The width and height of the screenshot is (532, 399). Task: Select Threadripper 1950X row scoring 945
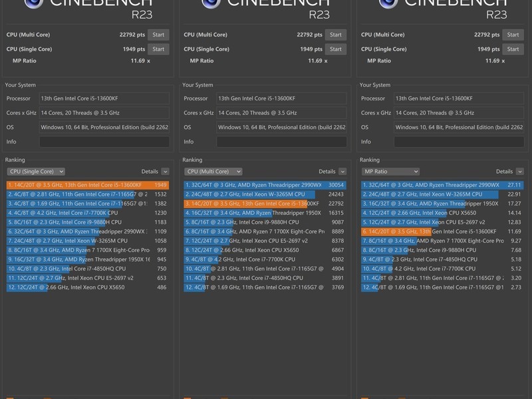click(88, 259)
